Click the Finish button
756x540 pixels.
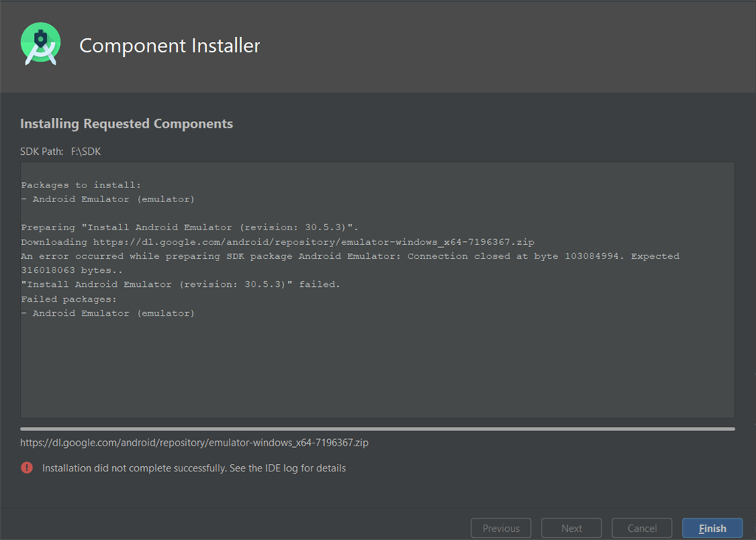click(712, 528)
